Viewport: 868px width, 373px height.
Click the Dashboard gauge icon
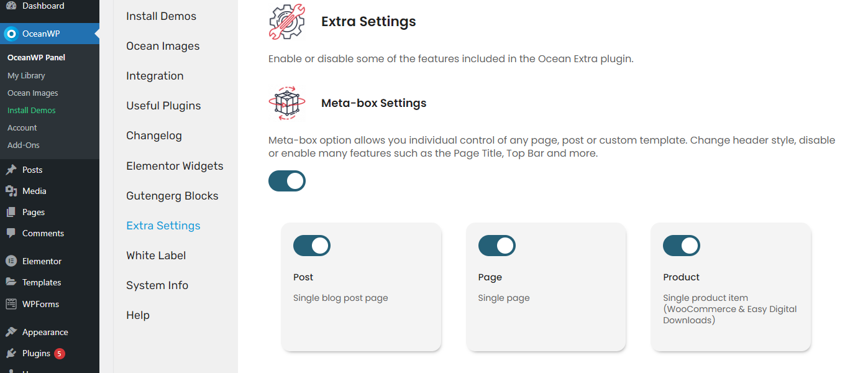(x=11, y=6)
